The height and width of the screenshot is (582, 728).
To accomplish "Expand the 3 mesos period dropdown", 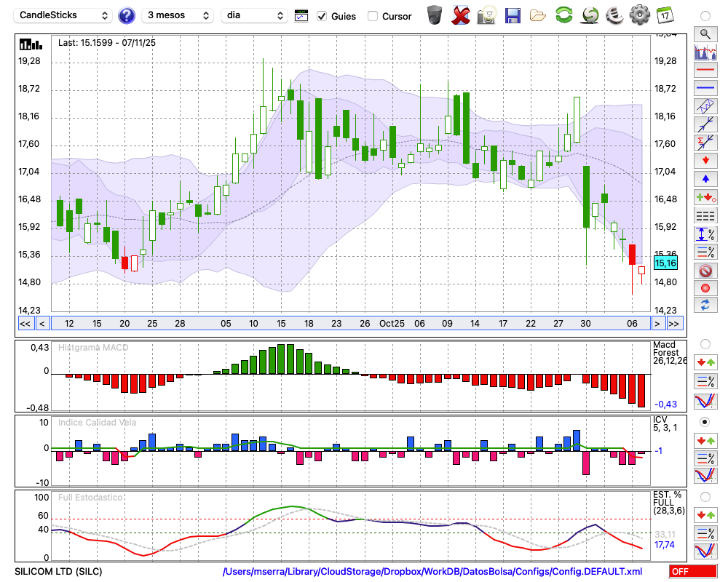I will click(178, 15).
